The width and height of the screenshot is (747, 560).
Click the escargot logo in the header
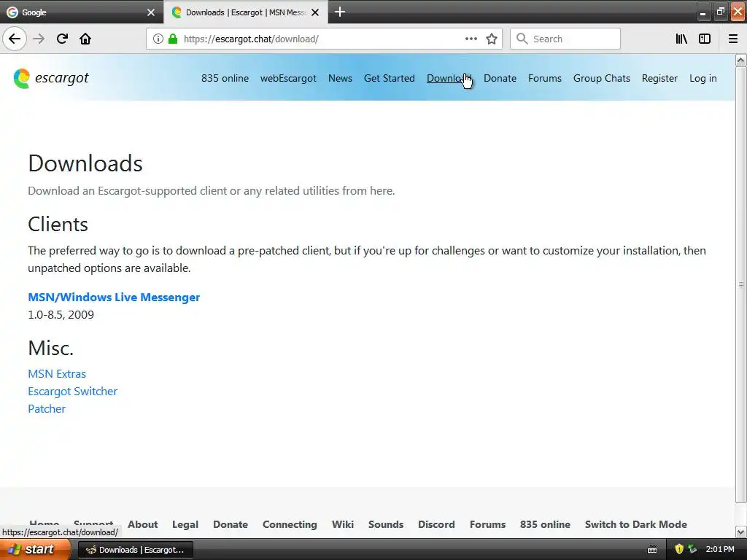point(51,78)
